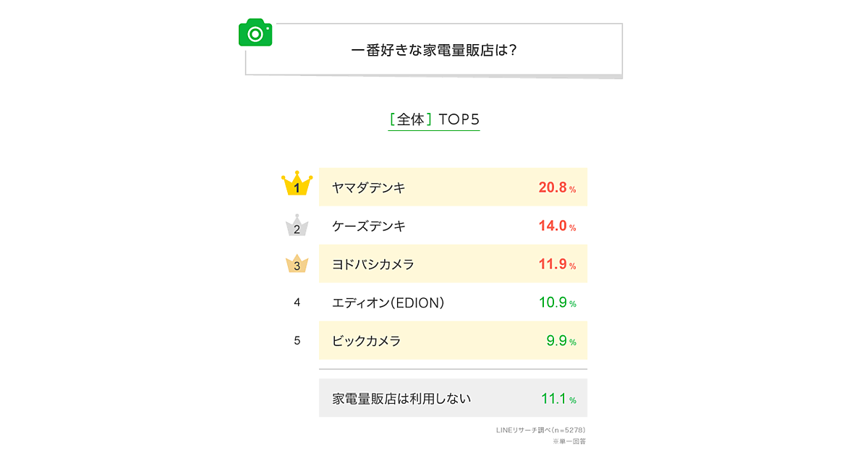868x456 pixels.
Task: Click the エディオン(EDION) label
Action: [x=387, y=303]
